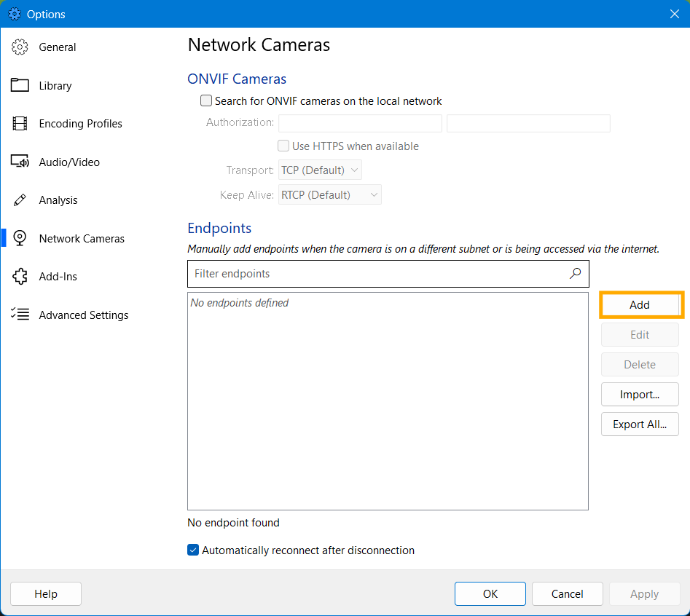
Task: Open Advanced Settings checklist icon
Action: [x=20, y=315]
